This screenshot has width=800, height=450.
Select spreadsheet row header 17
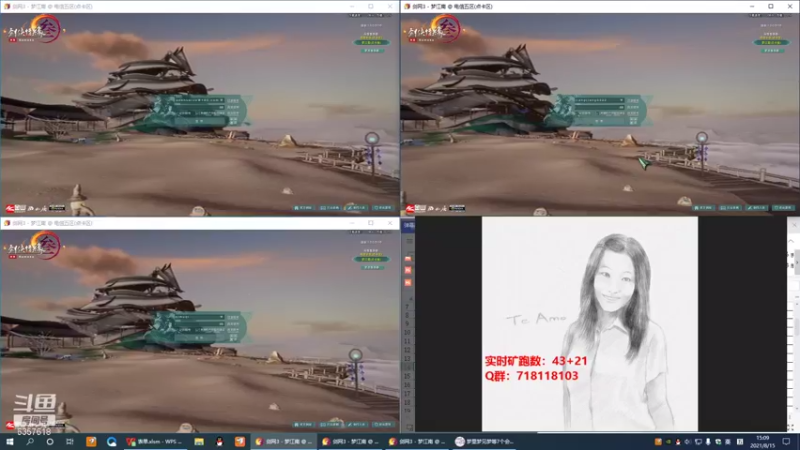pyautogui.click(x=407, y=393)
